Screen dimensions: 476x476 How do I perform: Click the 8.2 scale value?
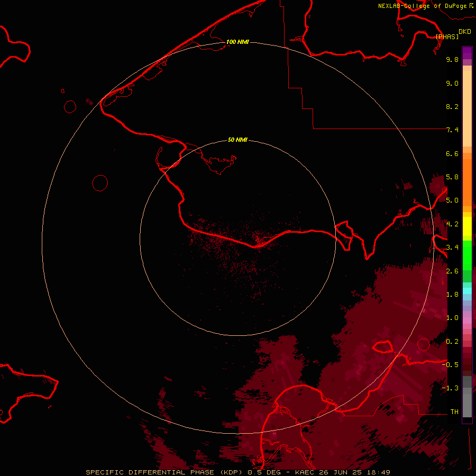tap(452, 106)
